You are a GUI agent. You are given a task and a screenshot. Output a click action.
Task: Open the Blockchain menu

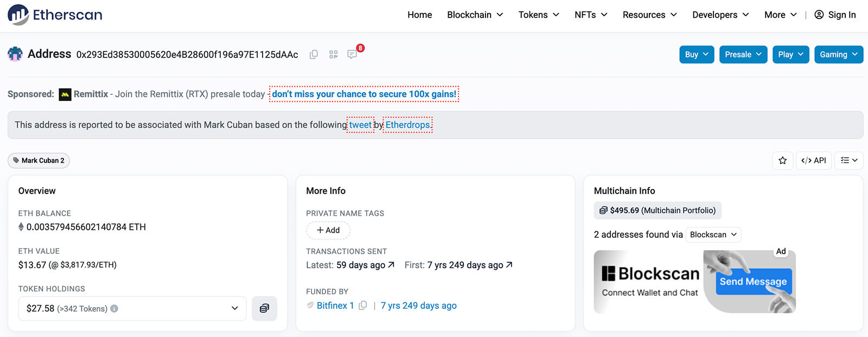click(475, 15)
